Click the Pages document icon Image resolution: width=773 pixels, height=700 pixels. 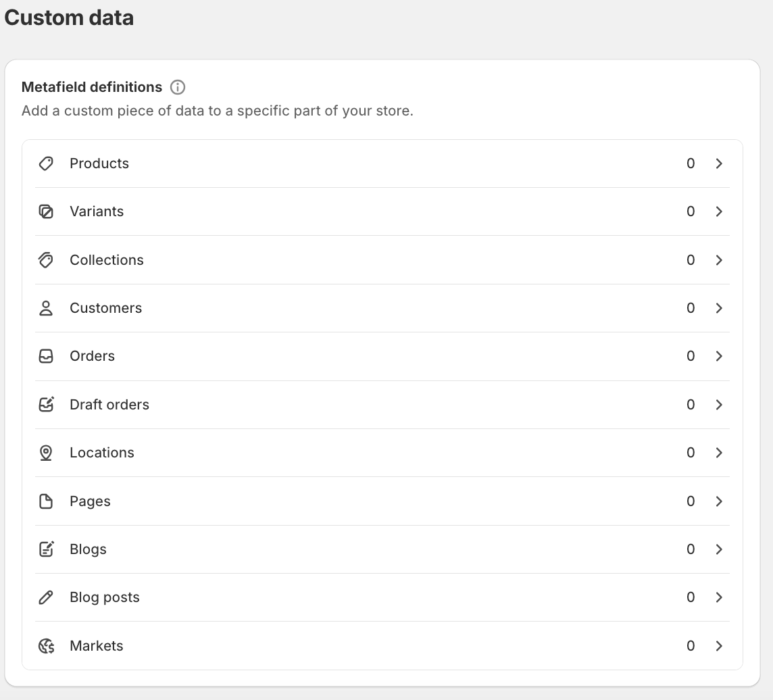(x=46, y=501)
